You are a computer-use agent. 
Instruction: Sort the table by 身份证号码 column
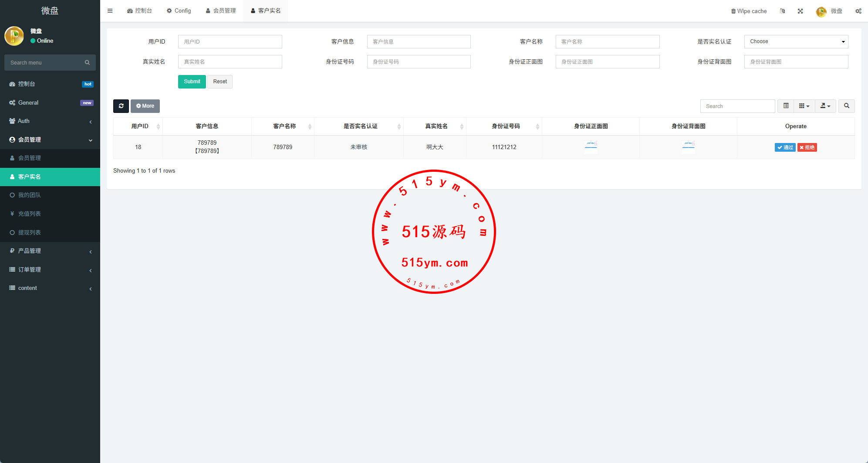coord(505,126)
